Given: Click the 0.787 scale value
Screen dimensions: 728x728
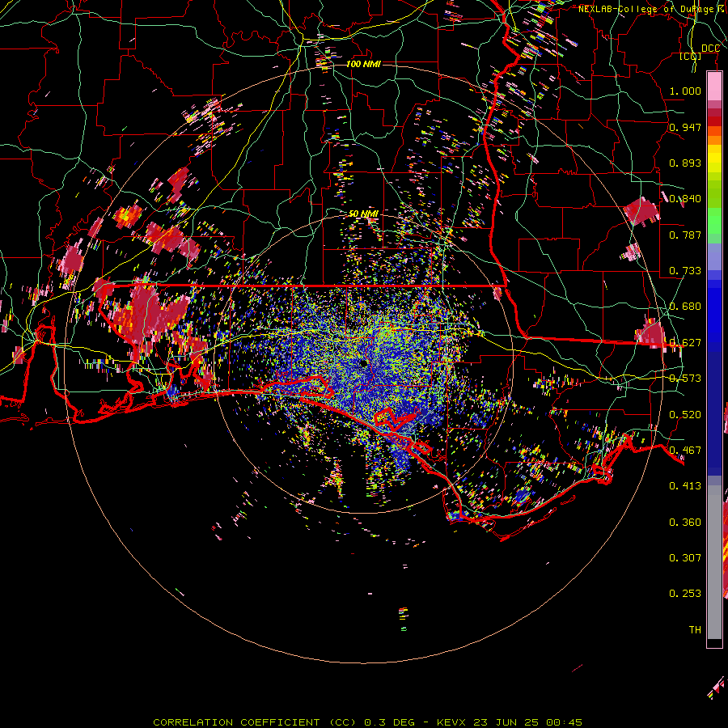Looking at the screenshot, I should point(685,235).
